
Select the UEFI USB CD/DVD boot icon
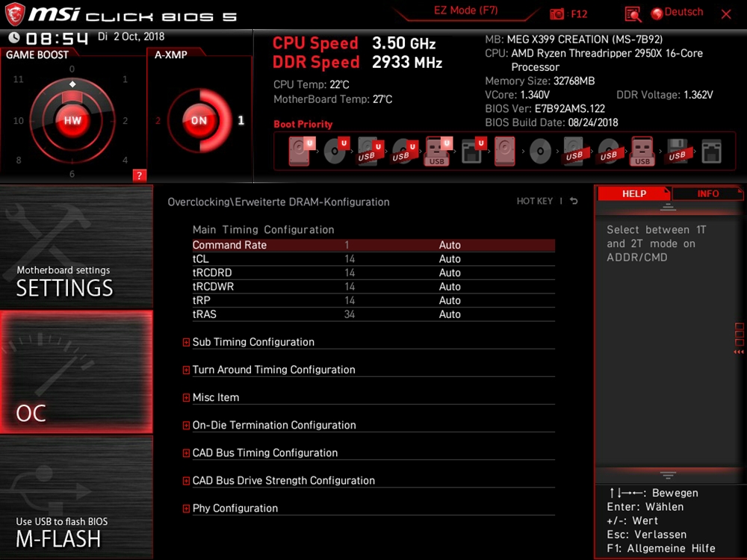point(404,151)
